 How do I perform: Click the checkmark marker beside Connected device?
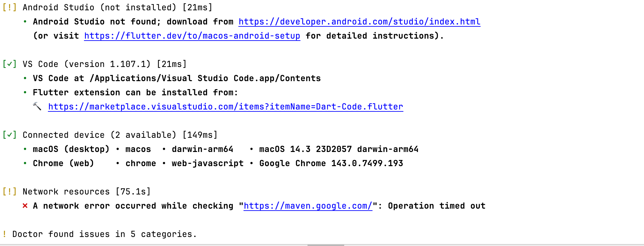pos(10,135)
